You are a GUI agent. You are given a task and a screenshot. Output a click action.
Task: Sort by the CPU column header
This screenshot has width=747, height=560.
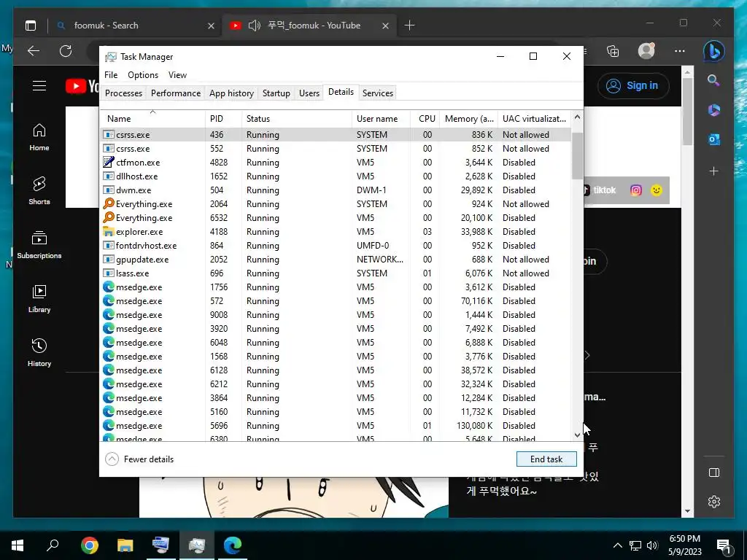[x=425, y=119]
